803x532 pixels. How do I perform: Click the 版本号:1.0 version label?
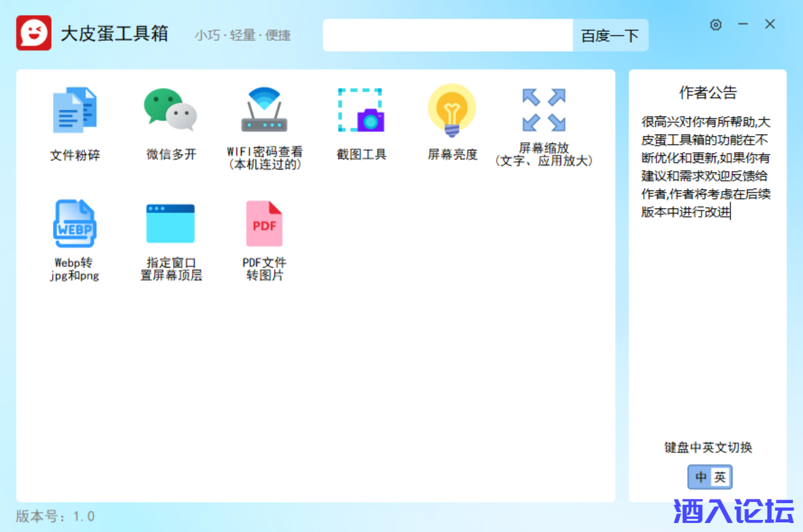pos(55,516)
